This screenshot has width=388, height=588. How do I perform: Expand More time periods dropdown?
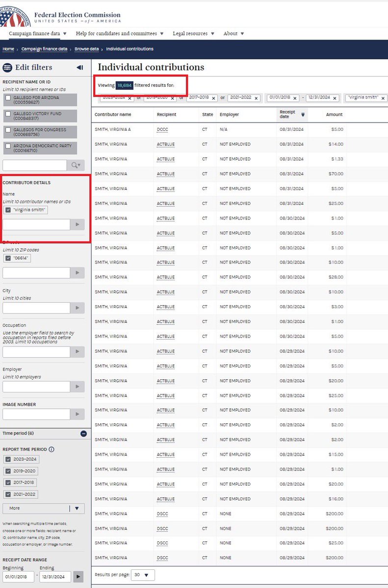tap(44, 508)
